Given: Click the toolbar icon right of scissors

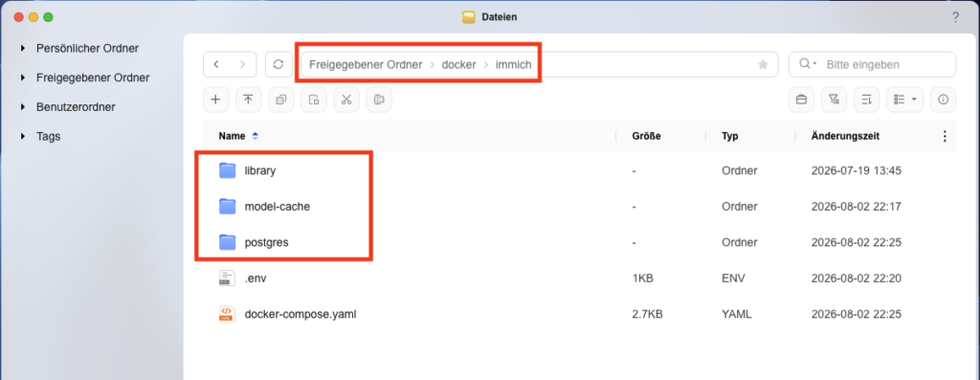Looking at the screenshot, I should point(379,100).
